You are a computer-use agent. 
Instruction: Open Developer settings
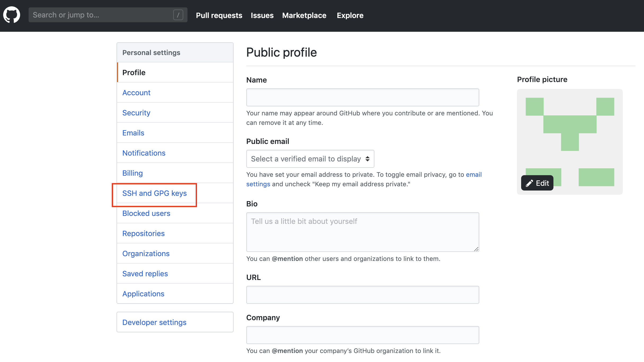[x=154, y=322]
